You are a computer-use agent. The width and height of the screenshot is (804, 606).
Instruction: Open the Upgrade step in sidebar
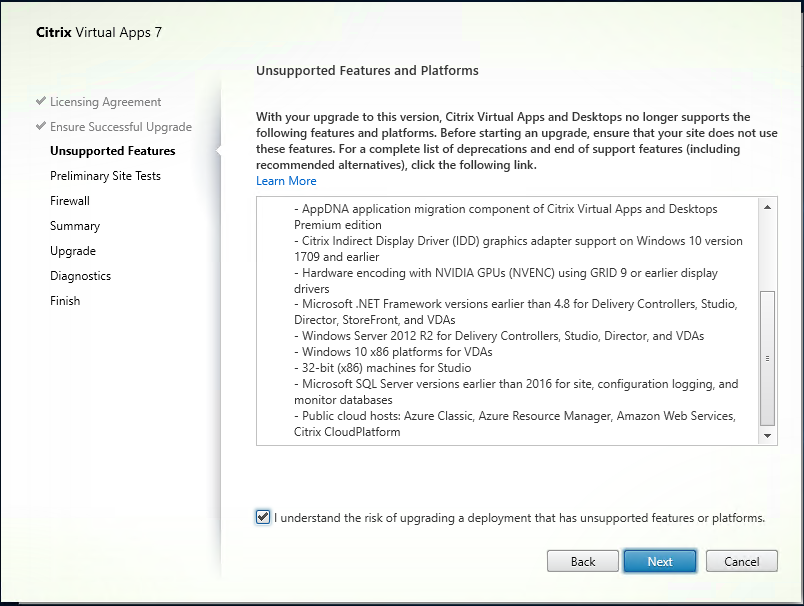tap(73, 251)
